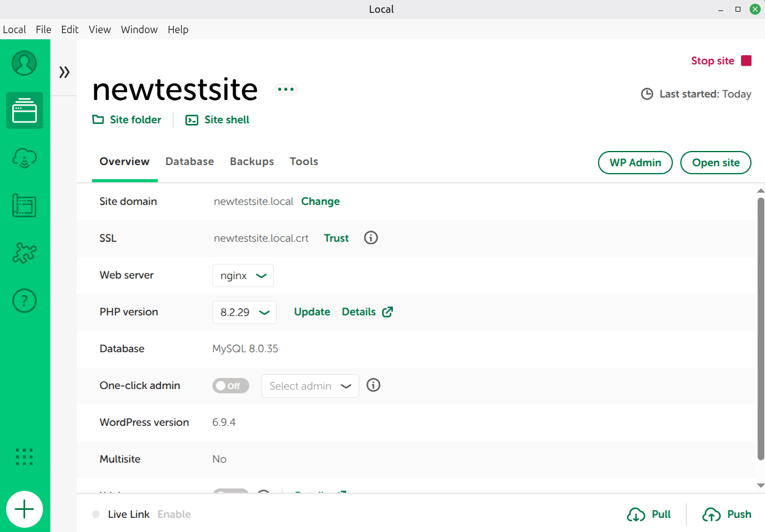Click the vertical scrollbar thumb
The height and width of the screenshot is (532, 765).
tap(761, 328)
